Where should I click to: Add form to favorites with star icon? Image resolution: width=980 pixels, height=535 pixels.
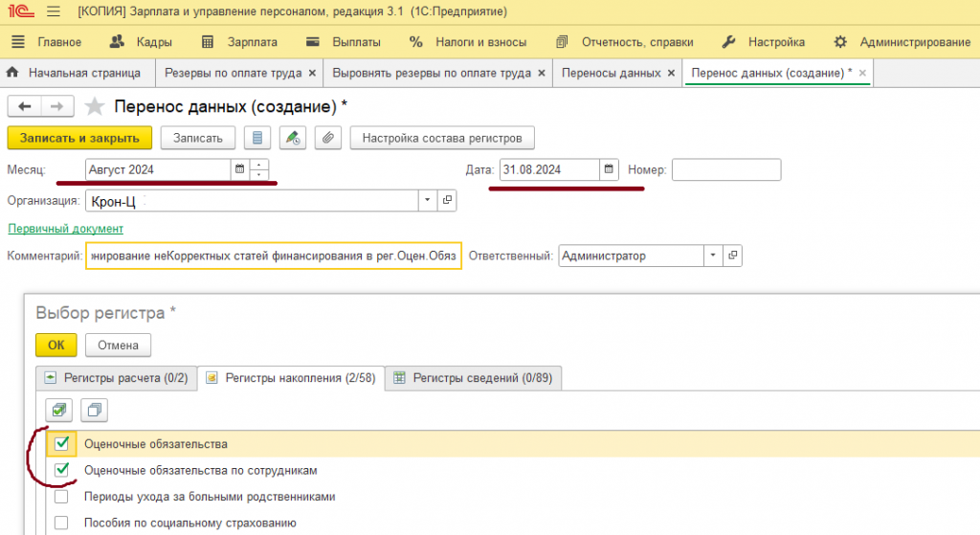click(95, 106)
